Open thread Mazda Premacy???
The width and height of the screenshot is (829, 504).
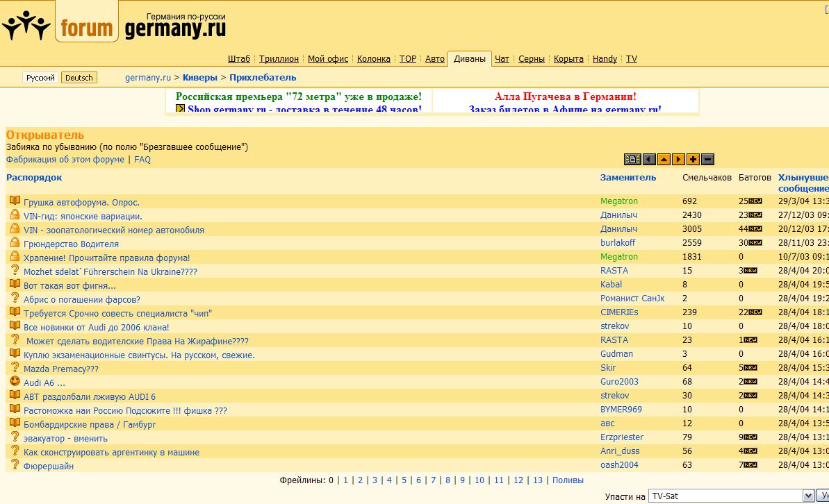click(x=61, y=369)
